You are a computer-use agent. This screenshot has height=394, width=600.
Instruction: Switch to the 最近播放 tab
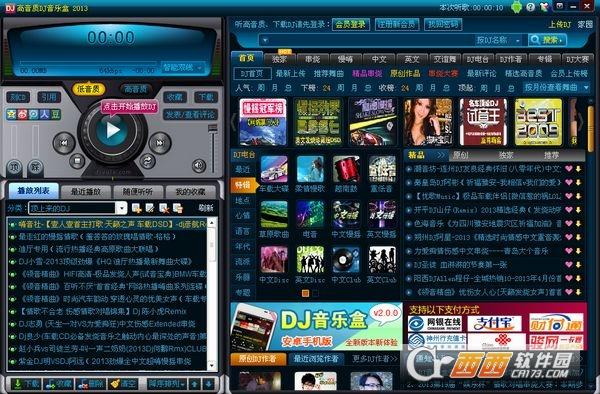pyautogui.click(x=86, y=191)
